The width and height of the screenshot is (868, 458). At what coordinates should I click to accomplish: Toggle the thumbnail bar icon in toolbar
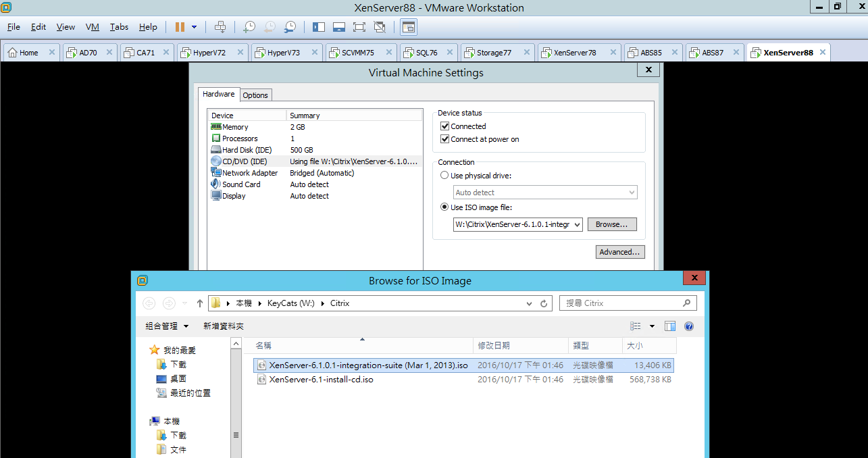(x=339, y=27)
